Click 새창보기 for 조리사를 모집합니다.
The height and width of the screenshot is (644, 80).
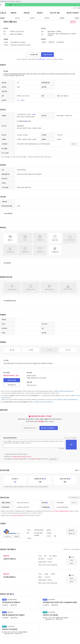71,582
